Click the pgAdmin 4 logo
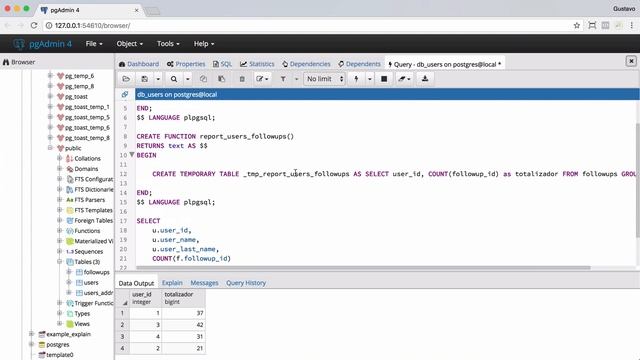Image resolution: width=640 pixels, height=360 pixels. pos(42,44)
